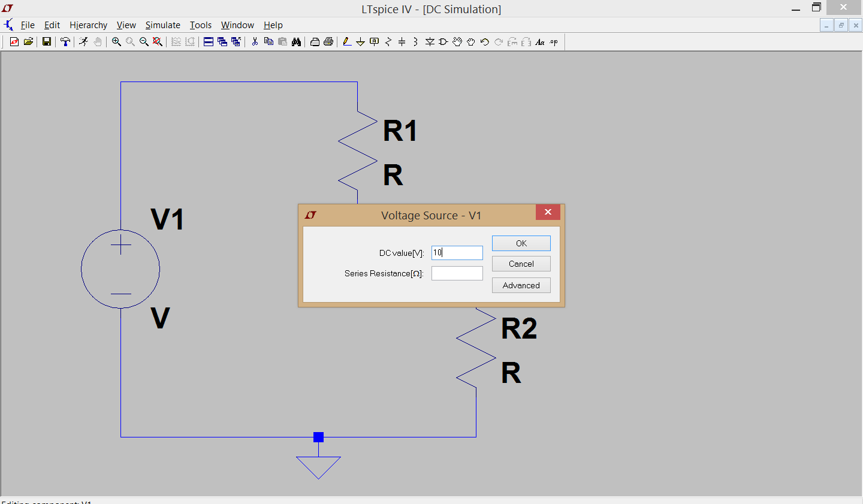Open the View menu
The height and width of the screenshot is (504, 863).
pyautogui.click(x=126, y=25)
